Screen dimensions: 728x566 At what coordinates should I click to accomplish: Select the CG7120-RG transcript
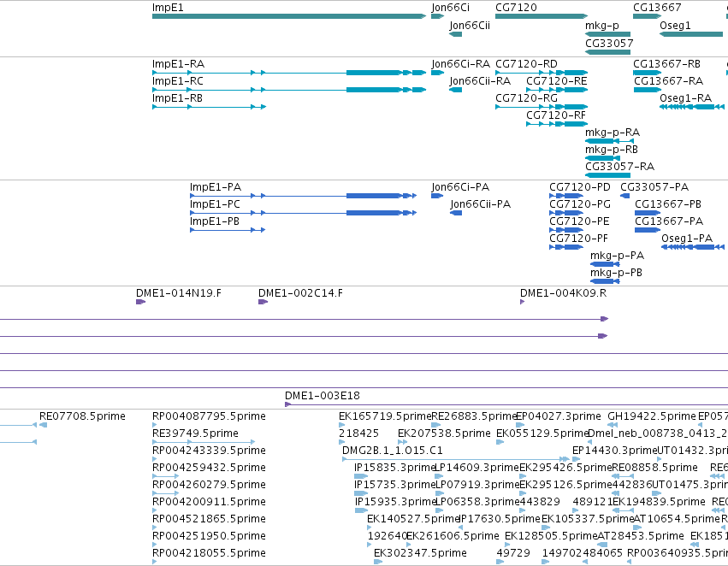click(x=542, y=107)
